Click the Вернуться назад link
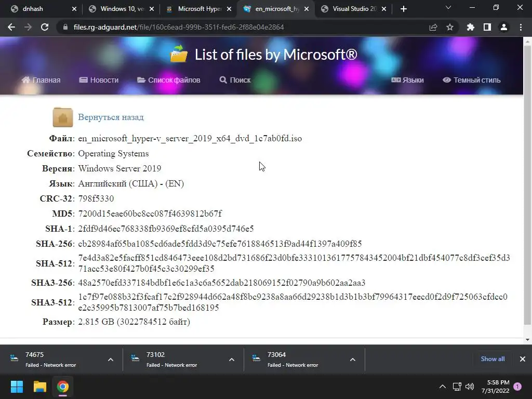Screen dimensions: 532x399 (x=111, y=117)
